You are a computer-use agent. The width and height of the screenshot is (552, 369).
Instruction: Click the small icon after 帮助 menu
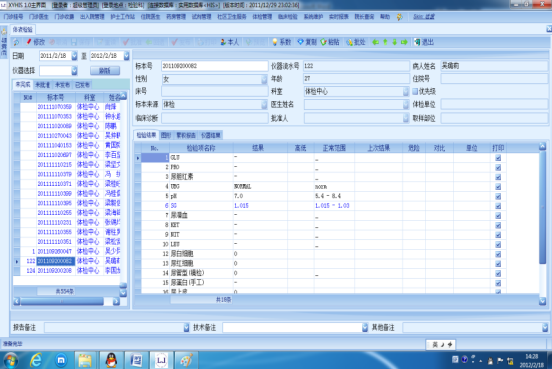tap(400, 17)
